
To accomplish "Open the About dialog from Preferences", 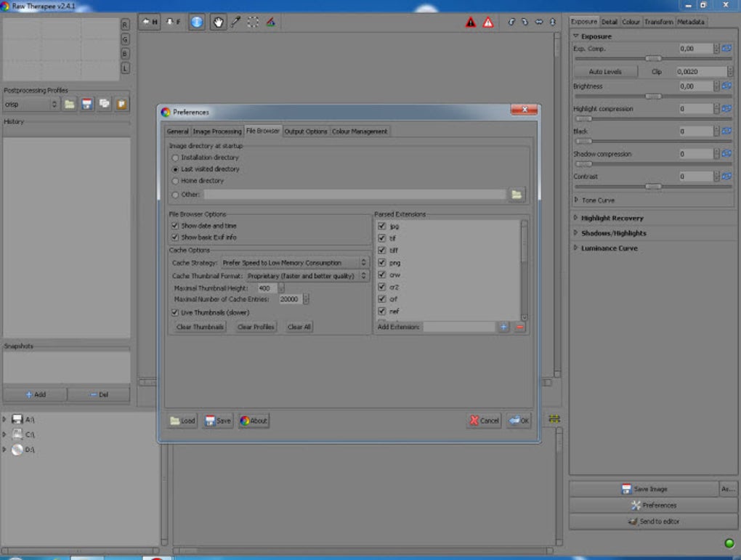I will coord(254,421).
